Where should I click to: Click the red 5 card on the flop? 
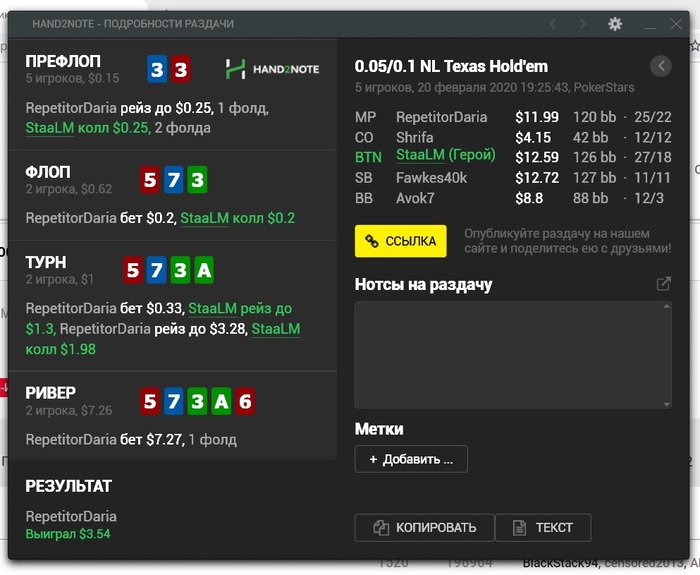point(150,179)
